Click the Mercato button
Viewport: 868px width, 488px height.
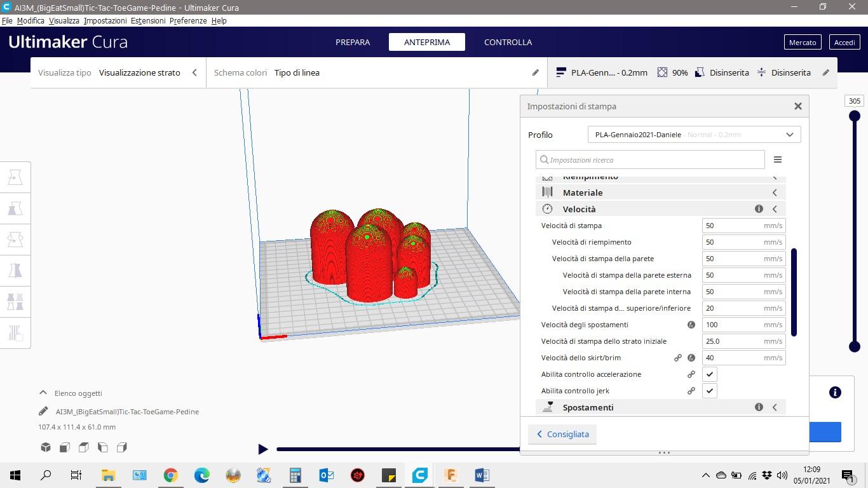click(x=802, y=42)
